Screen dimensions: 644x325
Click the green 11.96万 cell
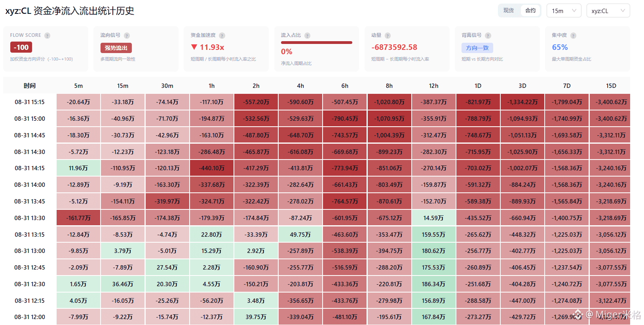(x=78, y=168)
